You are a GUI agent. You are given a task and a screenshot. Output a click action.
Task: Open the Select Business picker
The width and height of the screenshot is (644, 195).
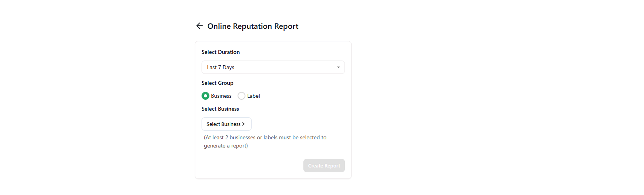[x=226, y=124]
